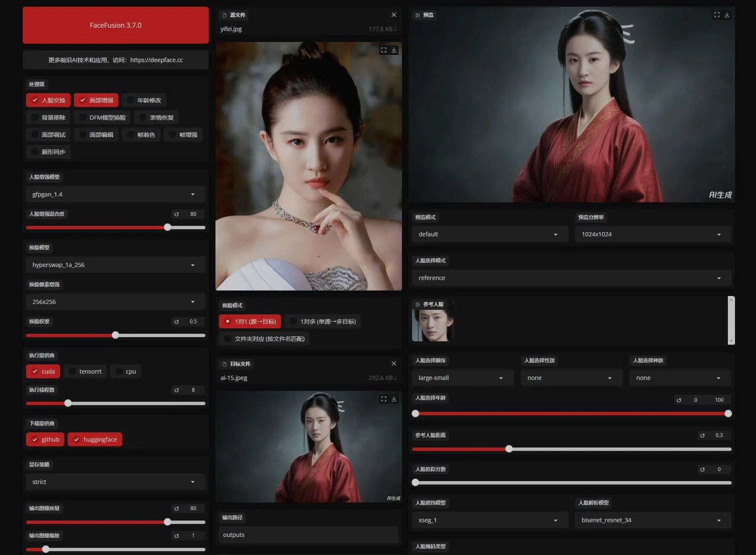Viewport: 756px width, 555px height.
Task: Click the outputs path input field
Action: 309,535
